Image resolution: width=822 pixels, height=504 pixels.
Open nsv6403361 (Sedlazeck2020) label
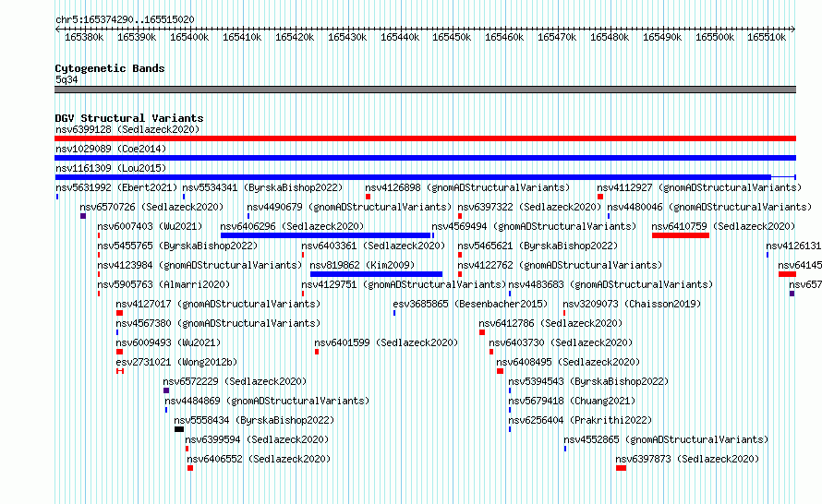point(373,246)
